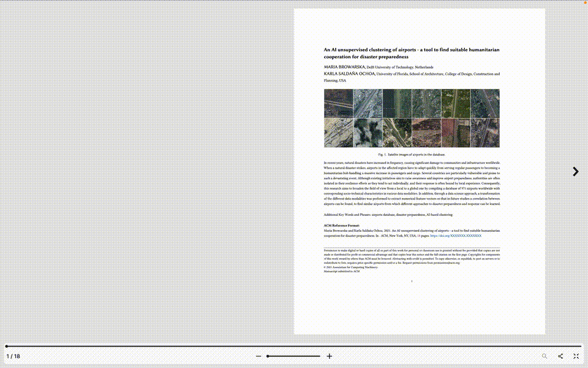588x368 pixels.
Task: Click the orange indicator at top right
Action: coord(584,2)
